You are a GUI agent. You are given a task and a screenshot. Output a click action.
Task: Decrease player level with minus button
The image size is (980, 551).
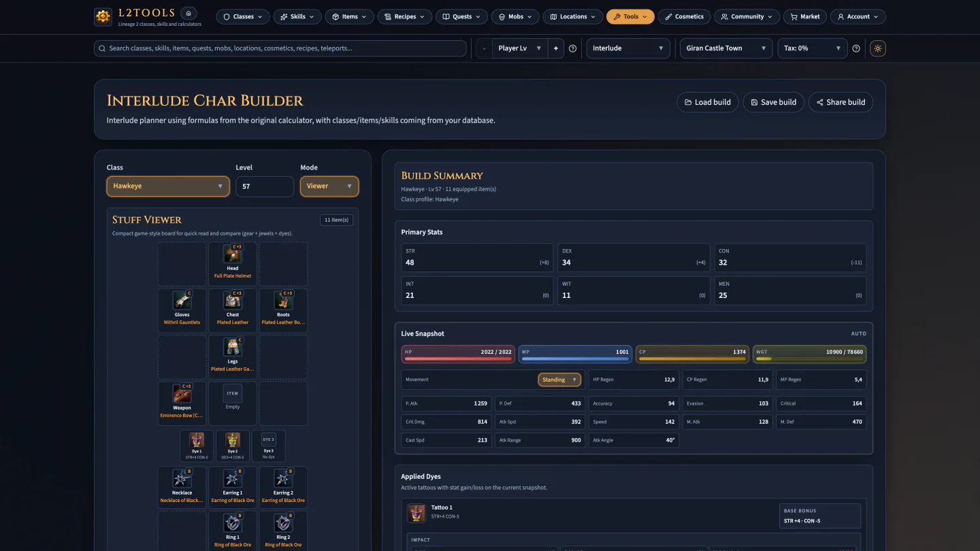pos(484,48)
